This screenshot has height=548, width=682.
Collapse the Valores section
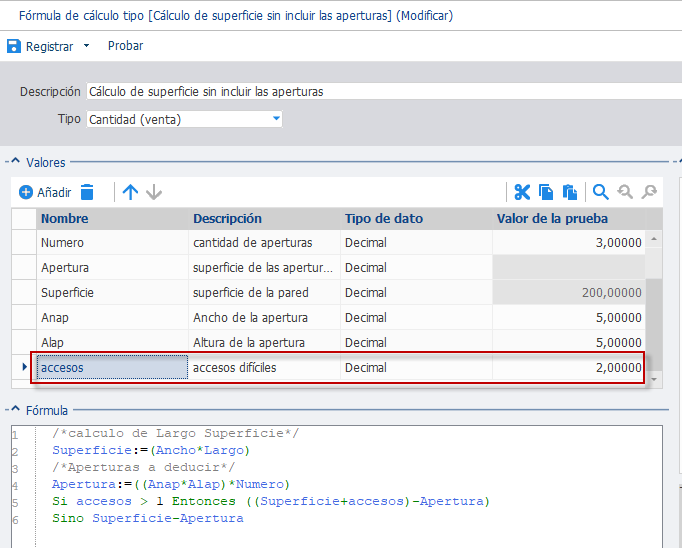[x=16, y=161]
